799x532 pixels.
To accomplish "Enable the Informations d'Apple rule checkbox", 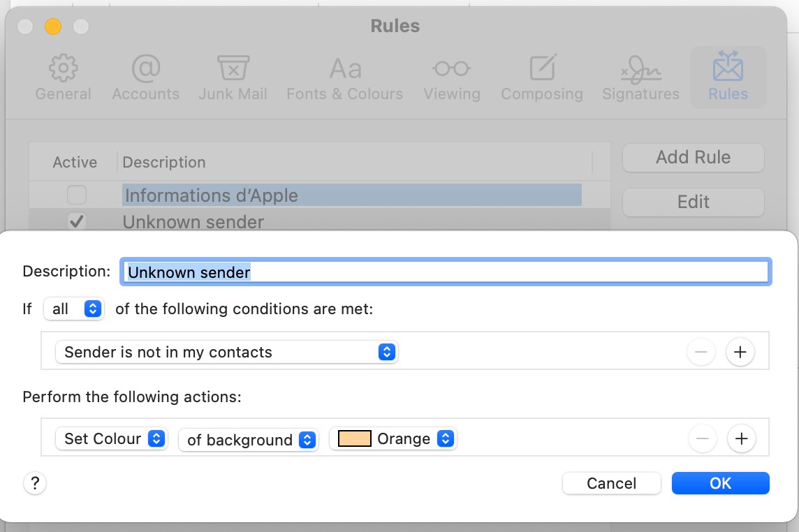I will pos(77,195).
